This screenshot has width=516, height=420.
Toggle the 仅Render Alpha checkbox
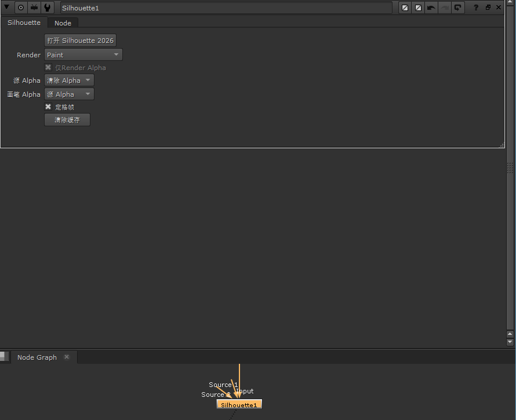[x=48, y=67]
